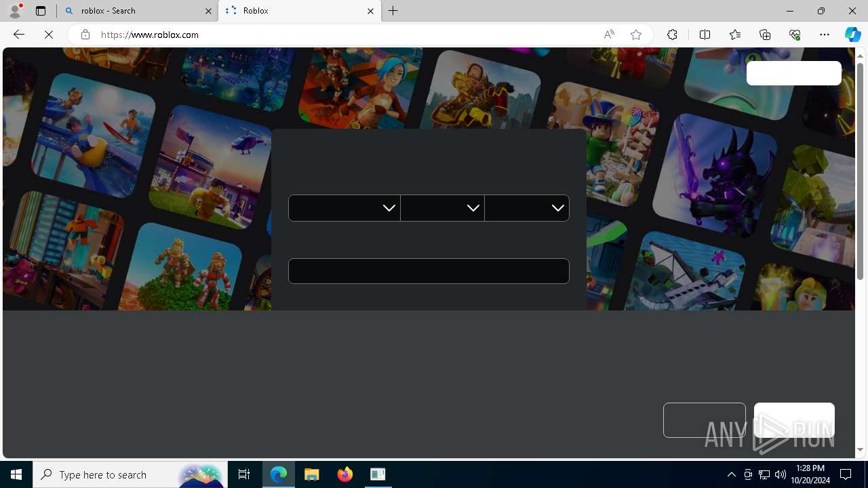Expand the middle birthday dropdown
This screenshot has height=488, width=868.
[442, 208]
